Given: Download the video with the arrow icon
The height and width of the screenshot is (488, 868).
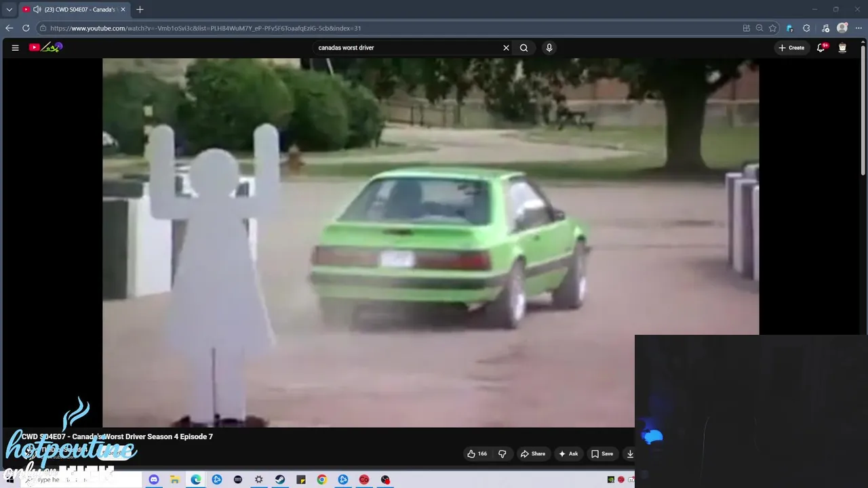Looking at the screenshot, I should [629, 453].
